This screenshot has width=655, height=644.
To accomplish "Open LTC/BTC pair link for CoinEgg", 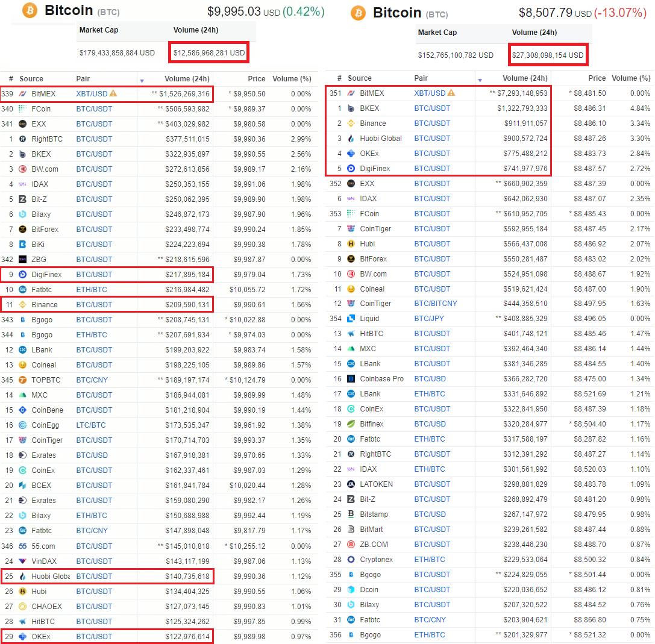I will 91,425.
